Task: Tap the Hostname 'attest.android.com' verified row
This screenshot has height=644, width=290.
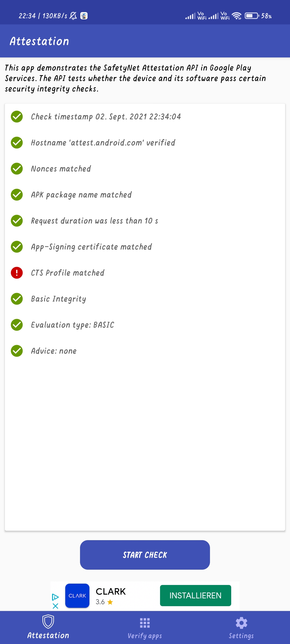Action: pos(145,143)
